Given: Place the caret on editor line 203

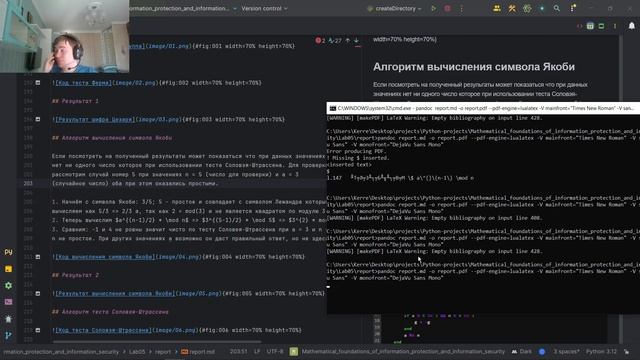Looking at the screenshot, I should coord(135,183).
